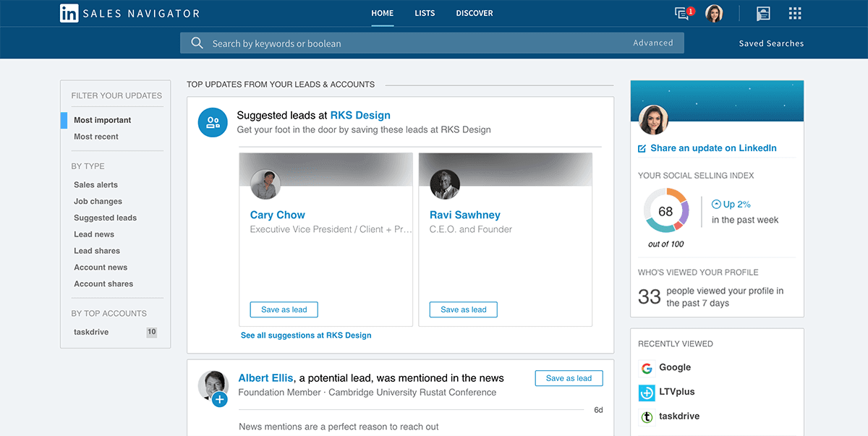Click the share update pencil icon
This screenshot has height=436, width=868.
point(642,148)
